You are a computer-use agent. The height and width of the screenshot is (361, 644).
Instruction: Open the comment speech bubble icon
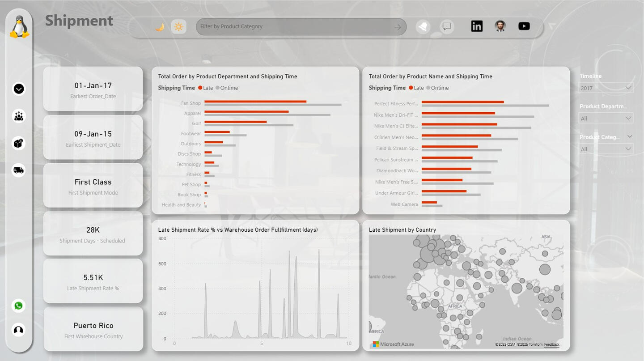446,27
